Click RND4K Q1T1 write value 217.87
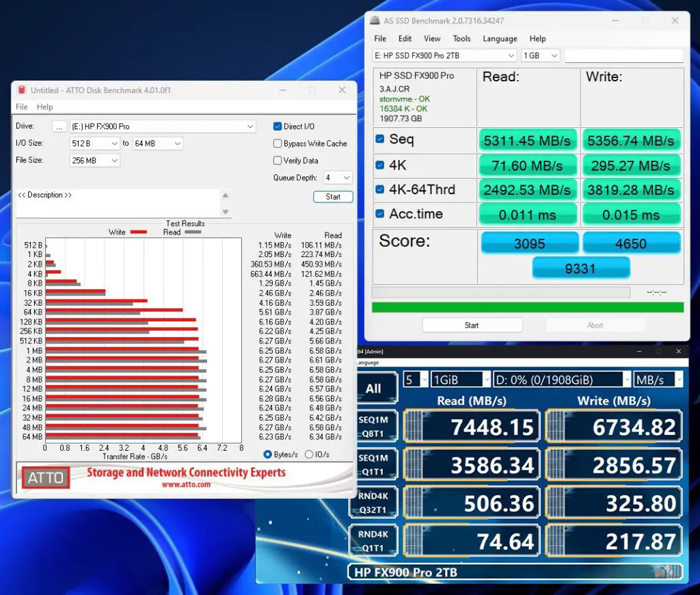Image resolution: width=700 pixels, height=595 pixels. pyautogui.click(x=615, y=542)
